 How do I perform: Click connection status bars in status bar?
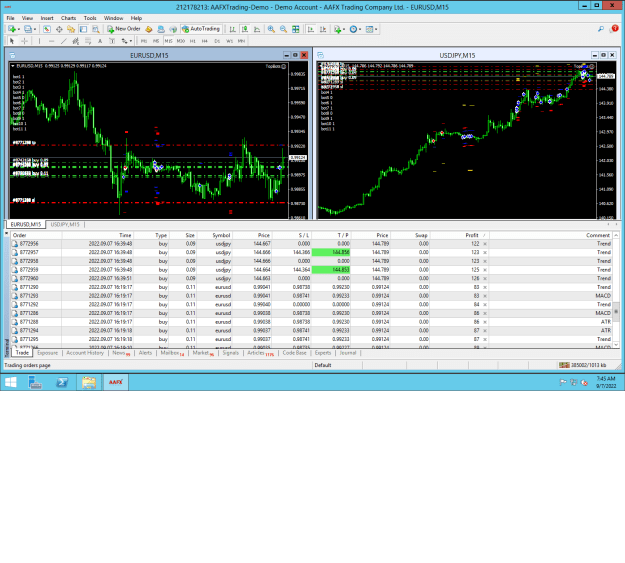coord(564,365)
